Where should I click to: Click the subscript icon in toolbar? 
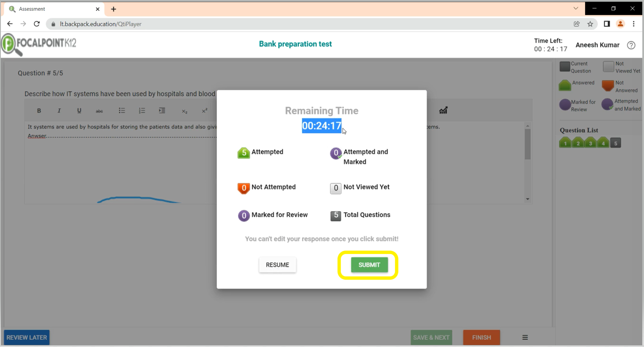click(185, 111)
